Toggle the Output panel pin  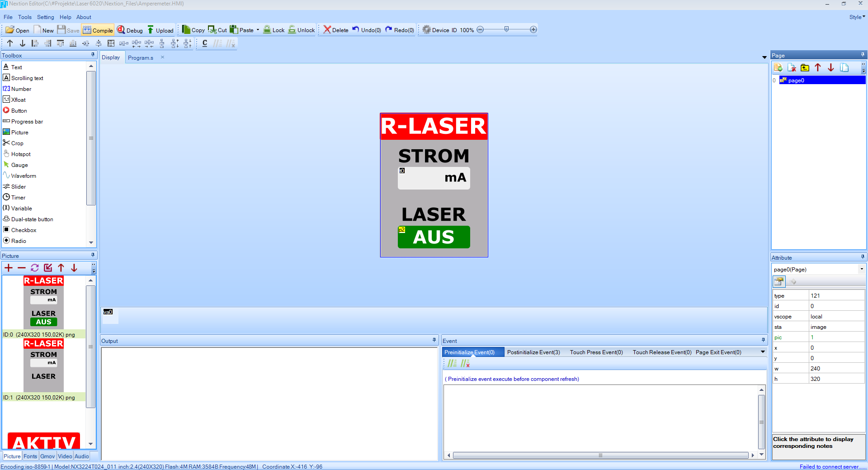coord(434,340)
